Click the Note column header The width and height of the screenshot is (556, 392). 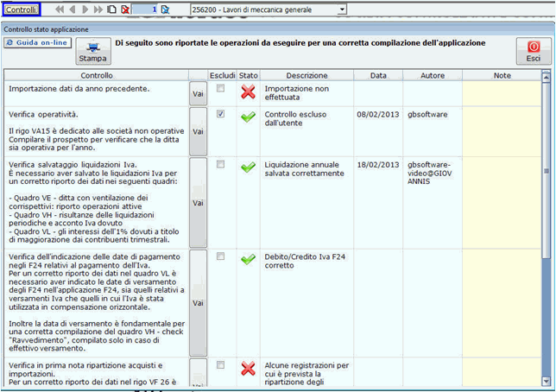[502, 76]
